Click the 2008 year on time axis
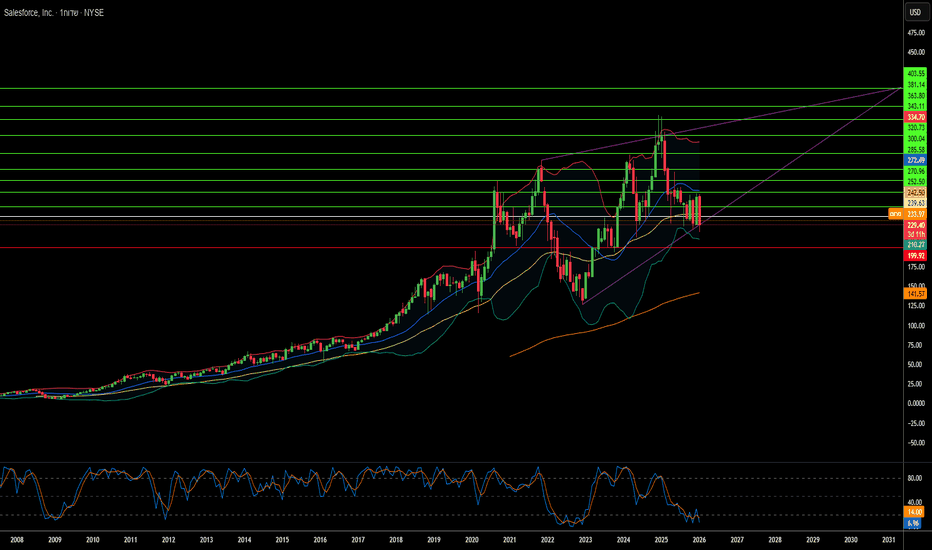 (17, 540)
